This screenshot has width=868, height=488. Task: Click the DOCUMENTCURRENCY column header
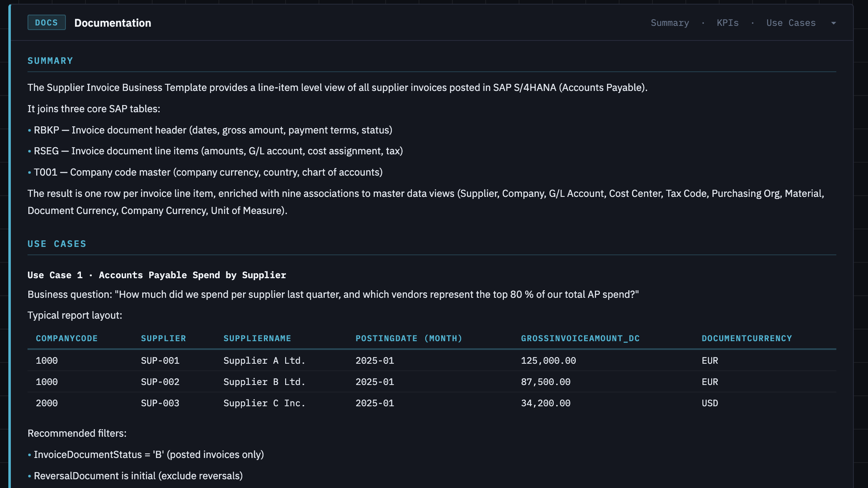[746, 338]
